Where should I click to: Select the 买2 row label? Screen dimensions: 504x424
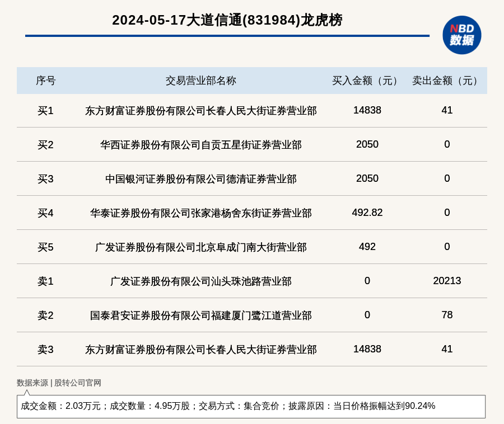click(46, 145)
